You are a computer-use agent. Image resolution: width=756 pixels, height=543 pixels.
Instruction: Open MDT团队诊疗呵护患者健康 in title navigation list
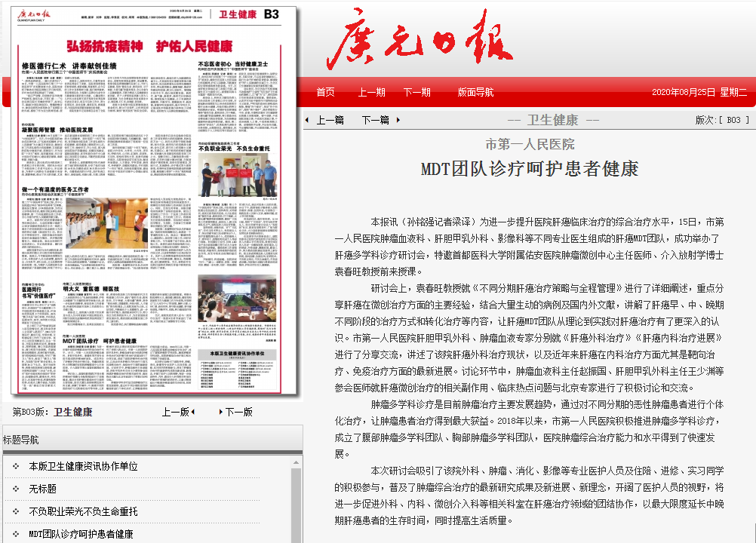tap(81, 534)
